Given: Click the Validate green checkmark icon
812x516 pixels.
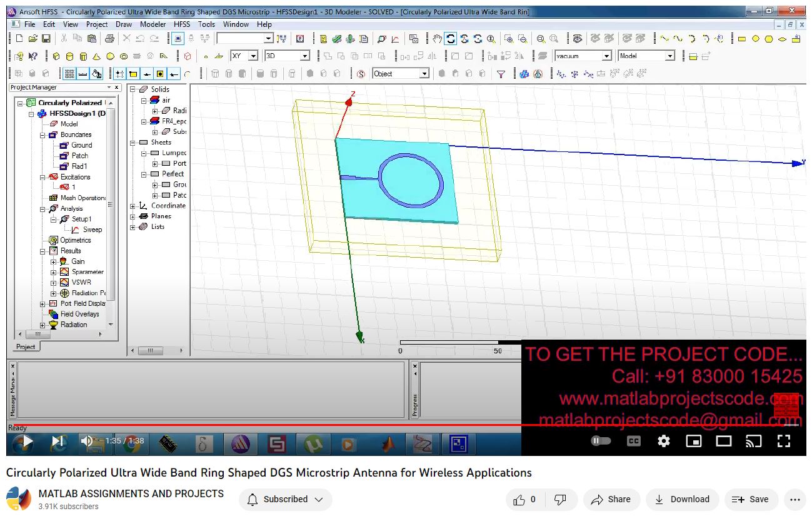Looking at the screenshot, I should pyautogui.click(x=337, y=39).
